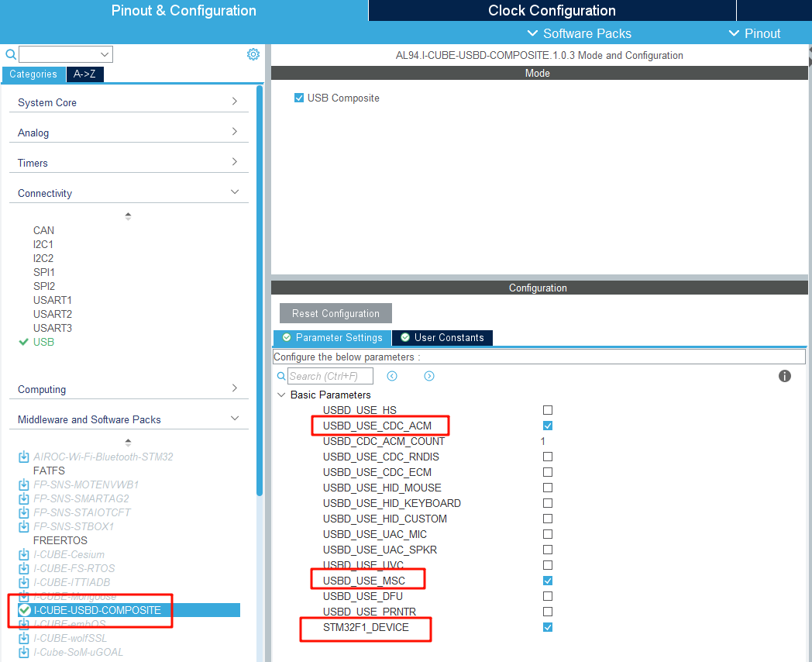812x662 pixels.
Task: Switch to the Clock Configuration tab
Action: 552,11
